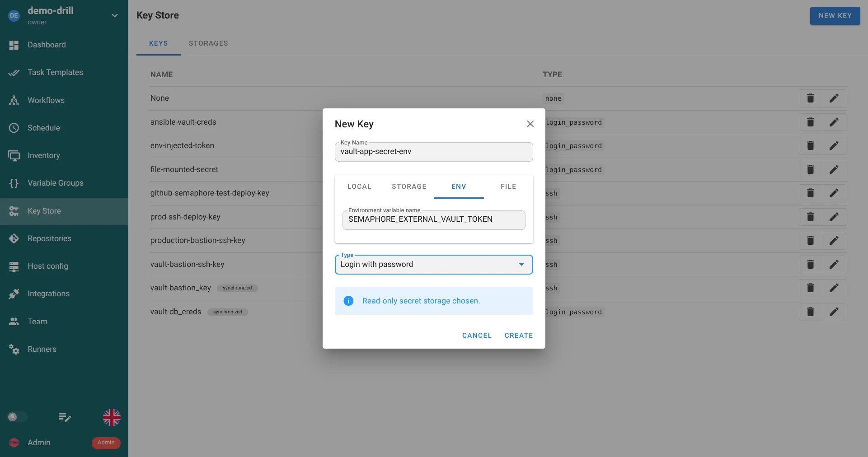Switch to the STORAGE tab in dialog
The height and width of the screenshot is (457, 868).
[409, 187]
